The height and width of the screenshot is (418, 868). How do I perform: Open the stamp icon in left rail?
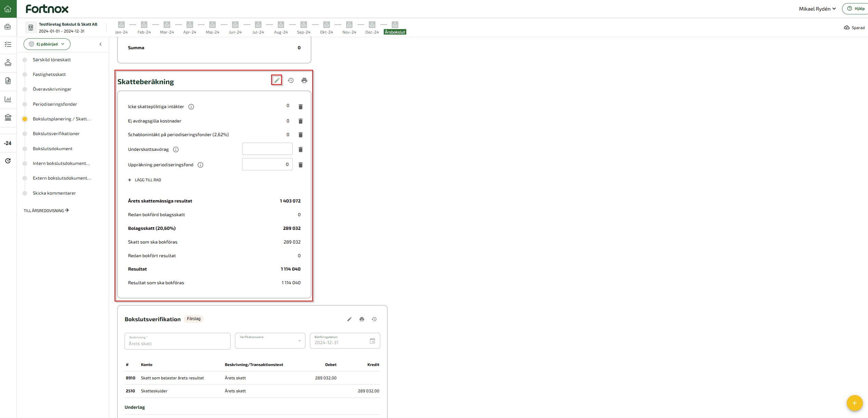point(8,63)
